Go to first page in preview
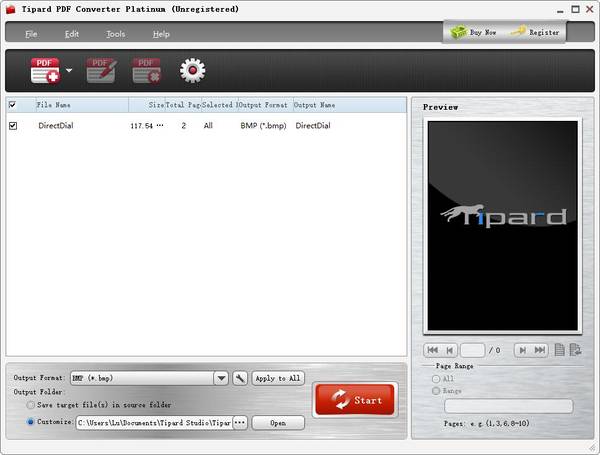 432,350
